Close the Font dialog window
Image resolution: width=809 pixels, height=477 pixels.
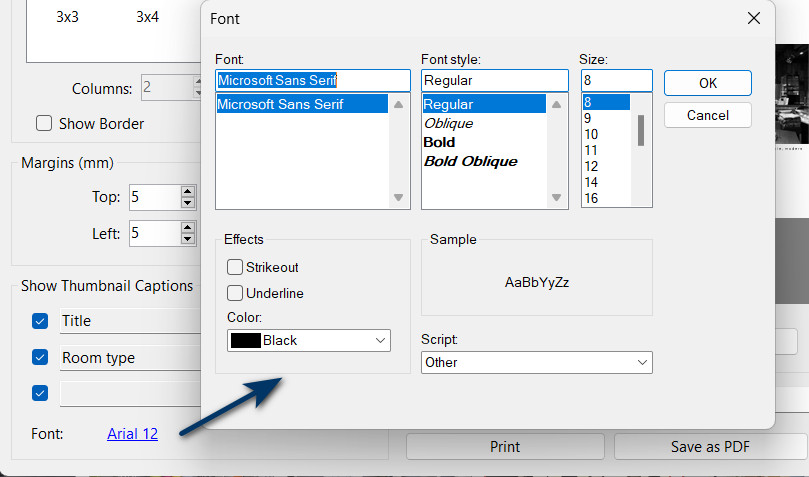tap(754, 18)
